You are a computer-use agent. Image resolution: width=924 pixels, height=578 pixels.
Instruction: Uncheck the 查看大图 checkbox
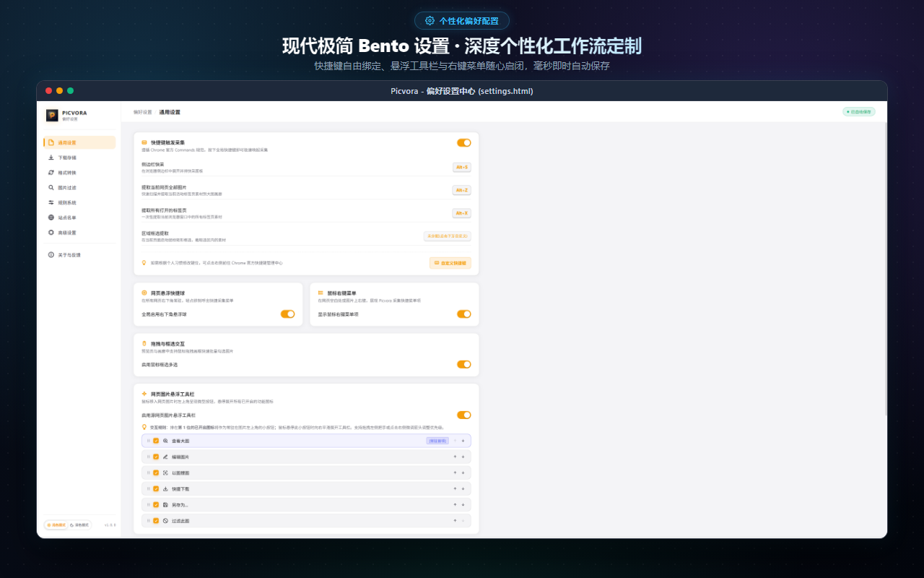click(x=156, y=441)
